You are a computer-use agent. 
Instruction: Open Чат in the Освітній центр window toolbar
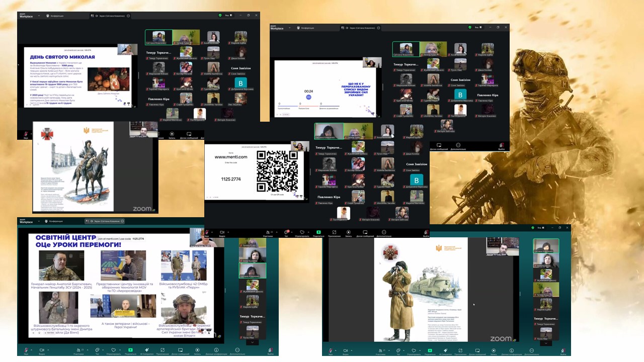pos(96,350)
